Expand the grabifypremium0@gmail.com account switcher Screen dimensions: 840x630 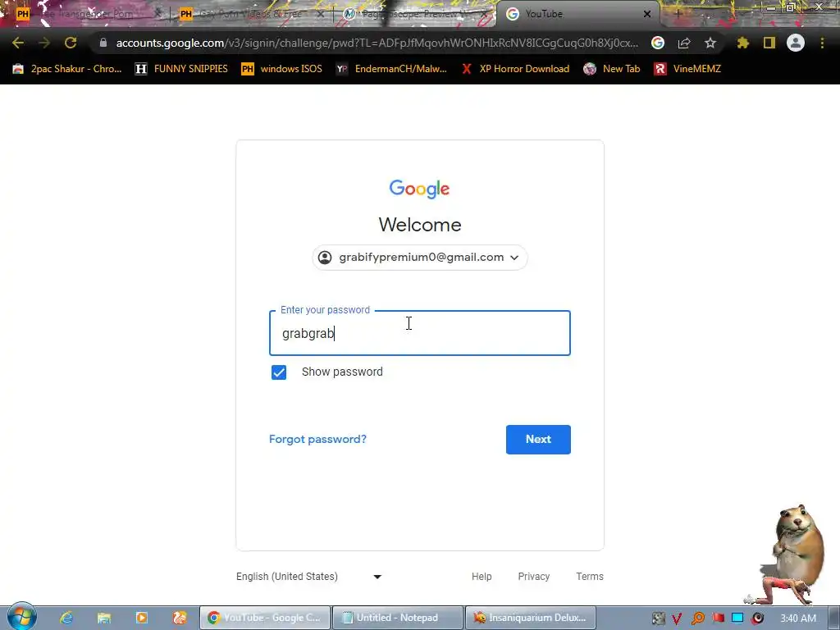coord(419,257)
